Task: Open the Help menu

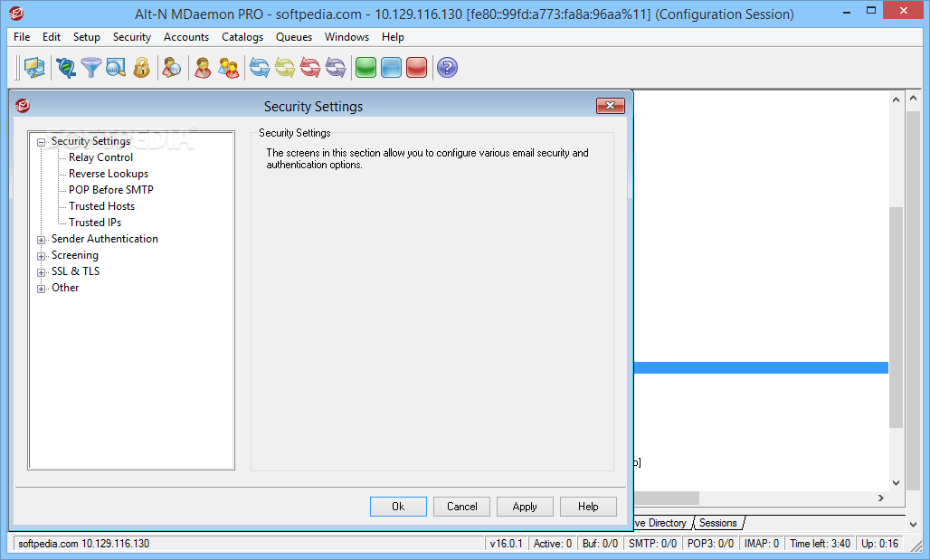Action: [393, 37]
